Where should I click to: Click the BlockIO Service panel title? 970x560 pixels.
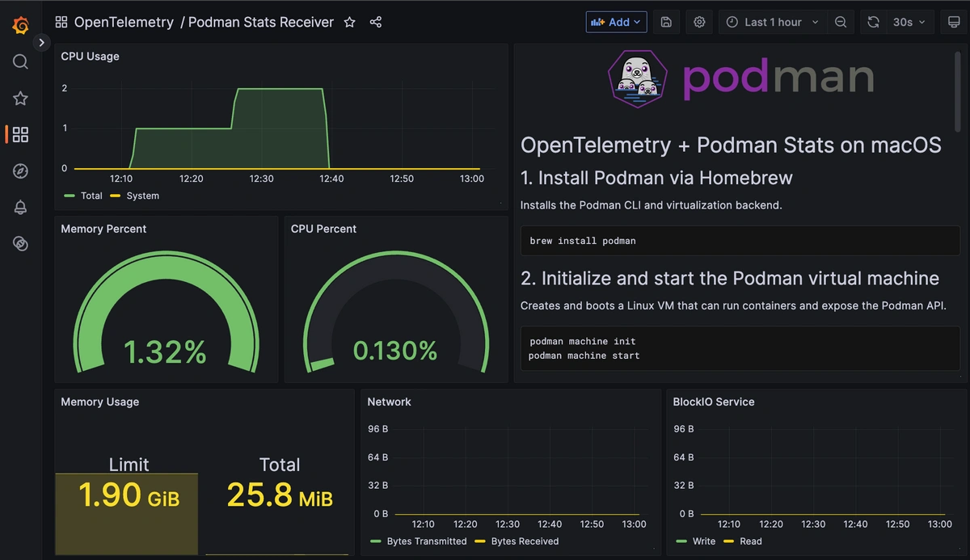click(x=714, y=402)
